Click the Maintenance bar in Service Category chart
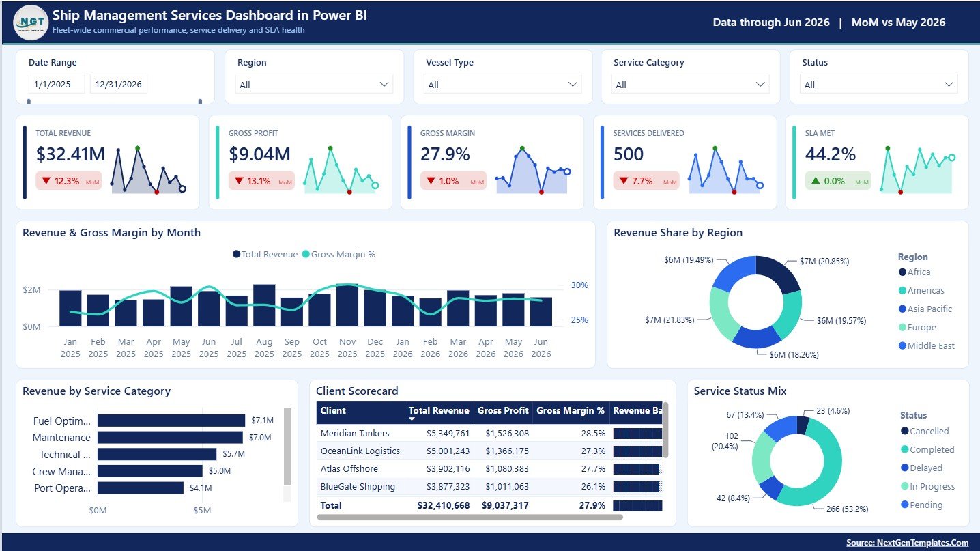Image resolution: width=980 pixels, height=551 pixels. 170,438
